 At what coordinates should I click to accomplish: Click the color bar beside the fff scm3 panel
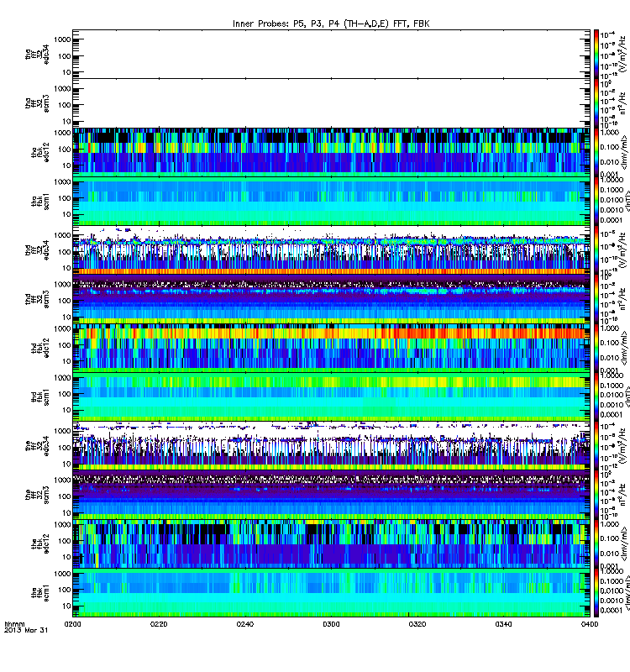tap(596, 495)
